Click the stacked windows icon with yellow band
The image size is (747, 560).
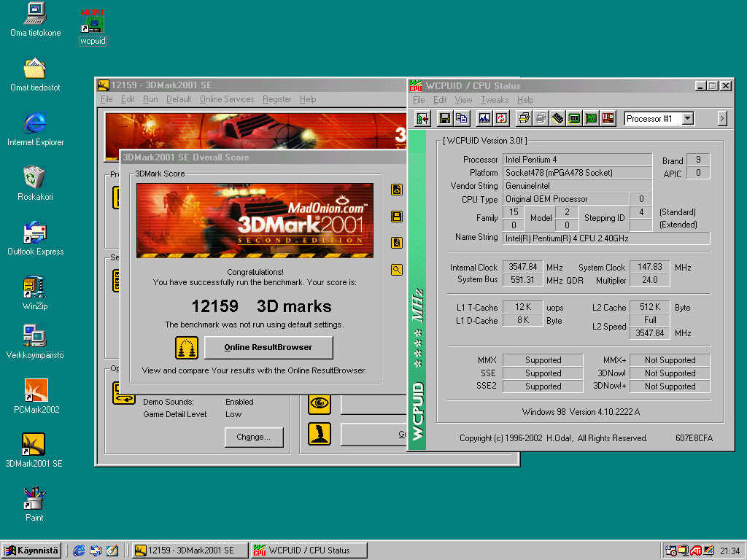tap(524, 118)
